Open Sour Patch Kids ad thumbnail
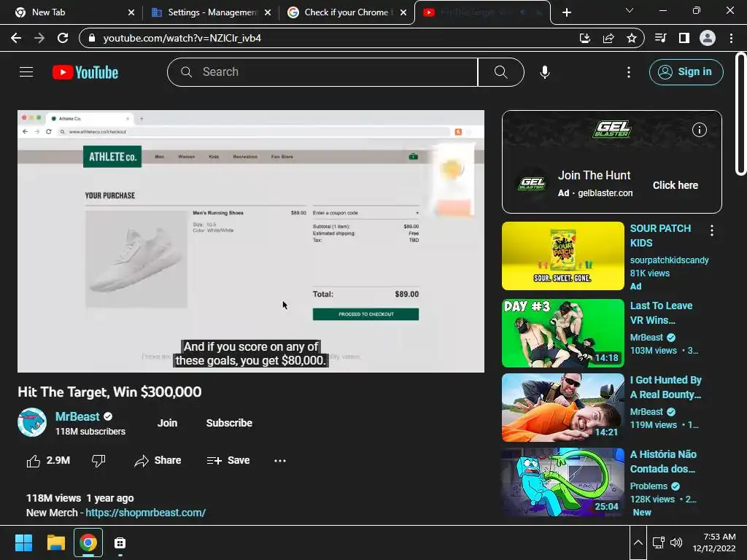 562,256
